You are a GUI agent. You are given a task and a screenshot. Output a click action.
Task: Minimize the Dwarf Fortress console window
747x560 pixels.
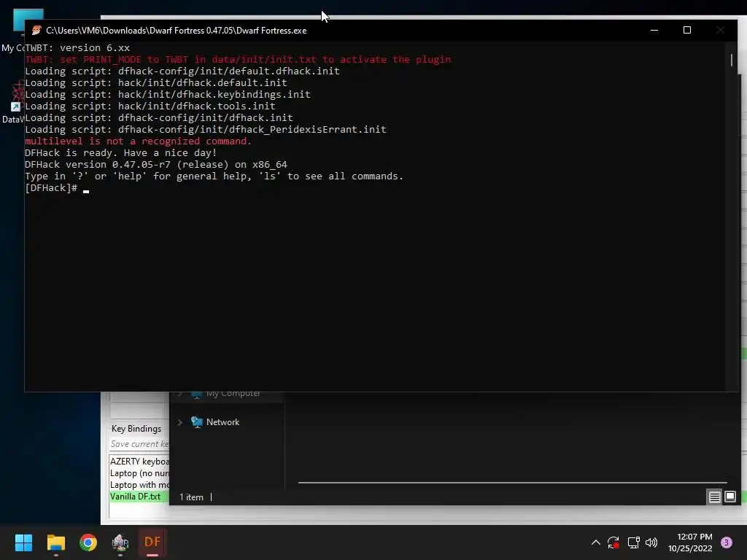pos(654,30)
